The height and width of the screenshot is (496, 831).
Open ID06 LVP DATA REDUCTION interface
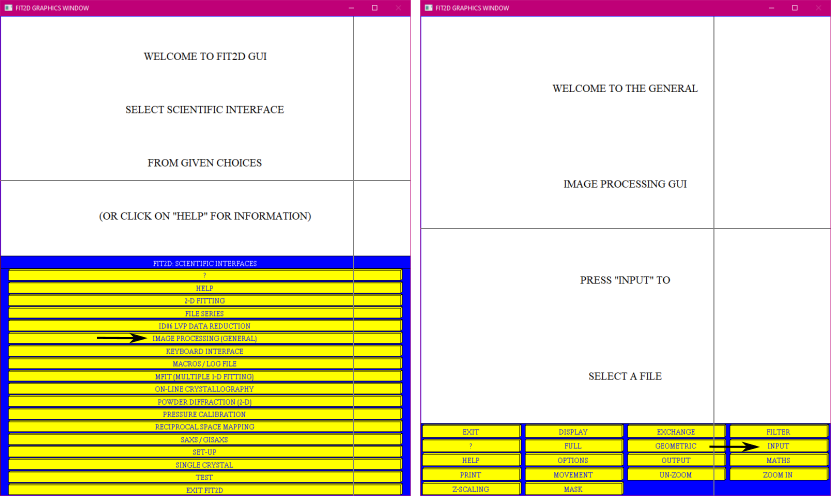point(205,326)
